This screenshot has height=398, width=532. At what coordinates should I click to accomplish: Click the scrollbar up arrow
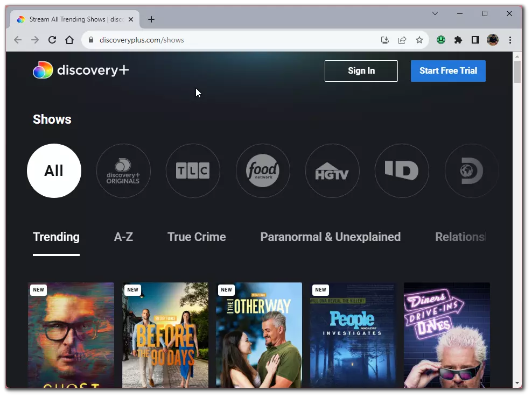click(x=517, y=56)
